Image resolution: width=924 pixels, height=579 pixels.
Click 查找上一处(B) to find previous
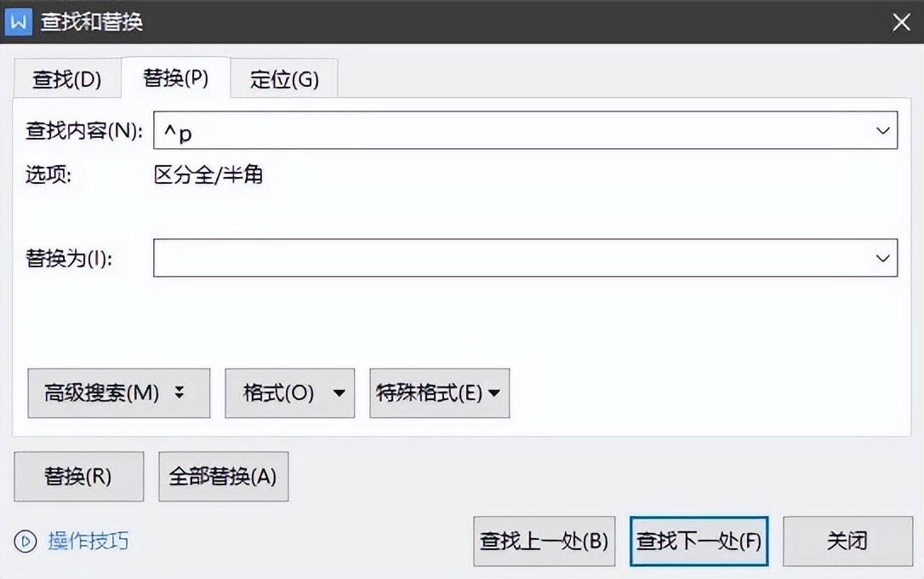544,541
